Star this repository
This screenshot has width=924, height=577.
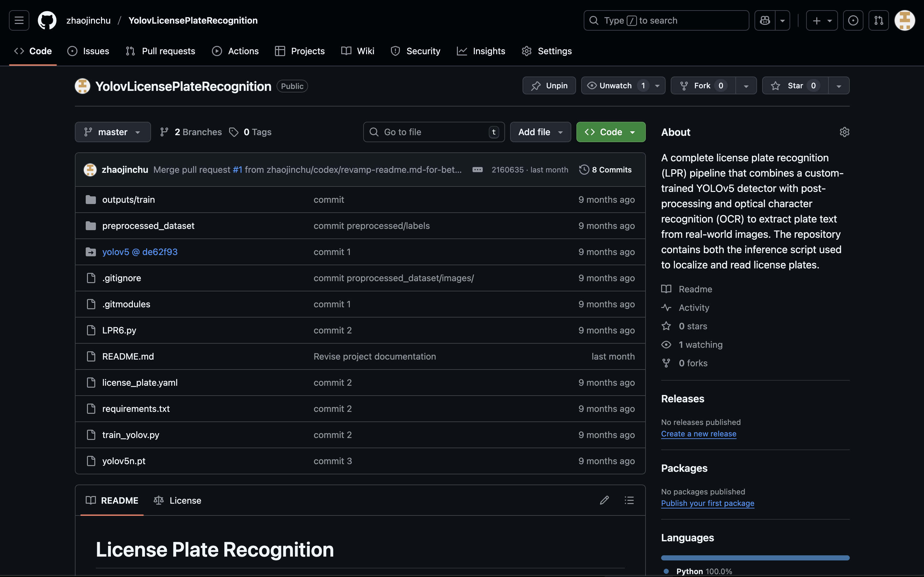tap(795, 85)
